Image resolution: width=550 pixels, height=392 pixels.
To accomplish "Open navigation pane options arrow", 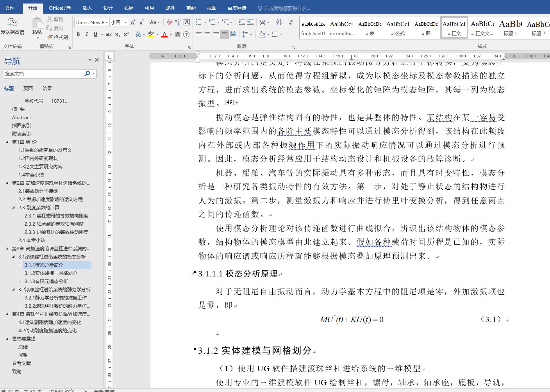I will pyautogui.click(x=90, y=60).
